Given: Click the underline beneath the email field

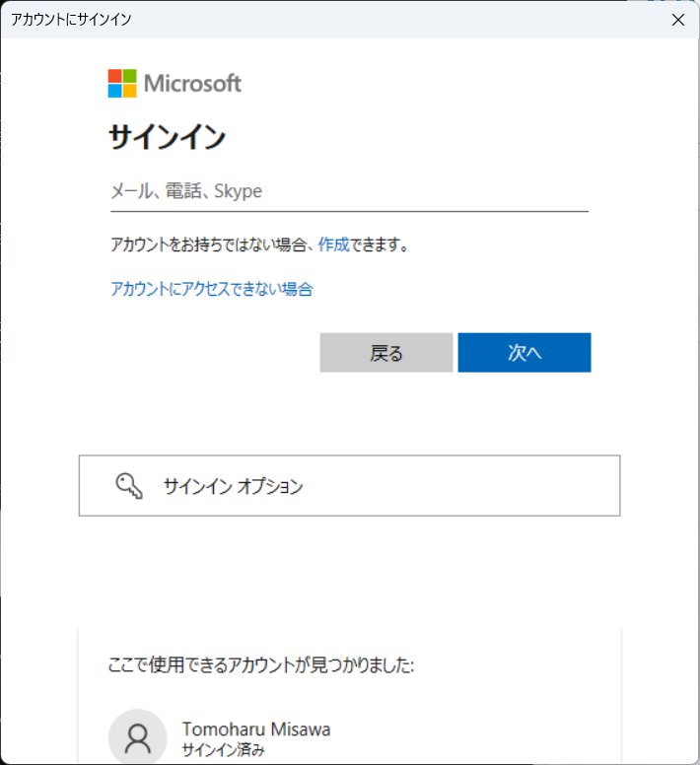Looking at the screenshot, I should [349, 212].
